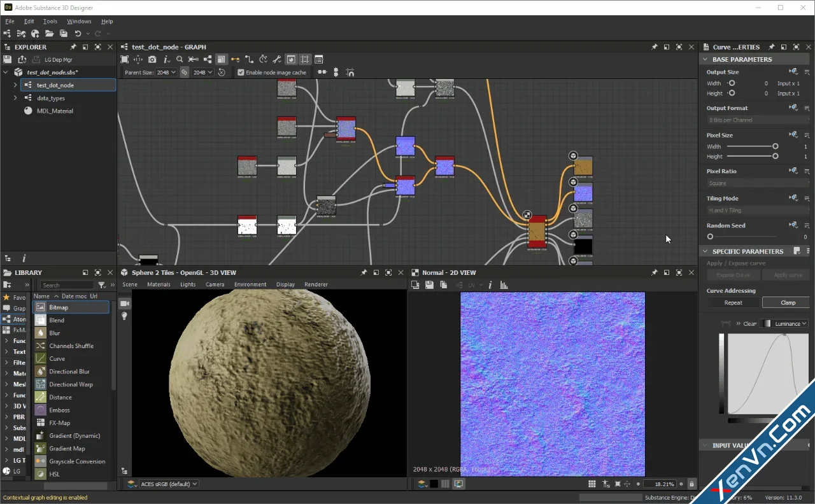815x504 pixels.
Task: Click save icon in the 2D view toolbar
Action: coord(429,285)
